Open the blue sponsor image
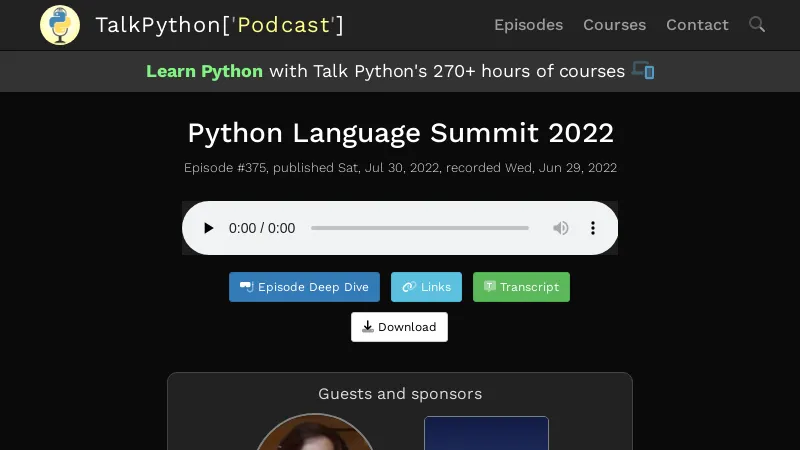 point(486,433)
